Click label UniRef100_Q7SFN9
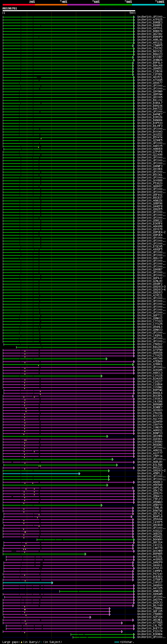Image resolution: width=167 pixels, height=644 pixels. tap(150, 350)
